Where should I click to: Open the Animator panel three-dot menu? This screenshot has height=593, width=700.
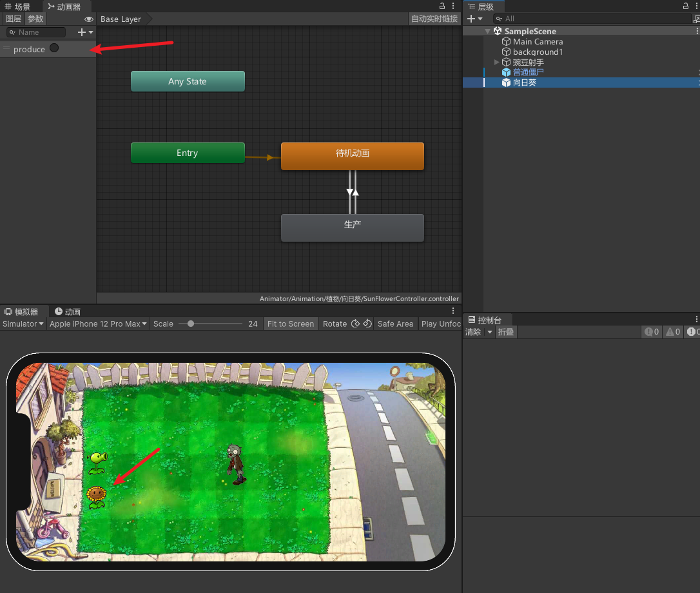(454, 6)
